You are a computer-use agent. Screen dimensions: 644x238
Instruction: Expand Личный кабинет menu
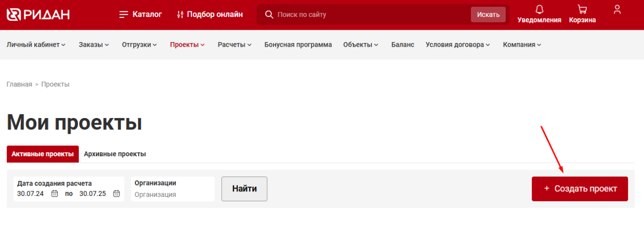tap(36, 45)
